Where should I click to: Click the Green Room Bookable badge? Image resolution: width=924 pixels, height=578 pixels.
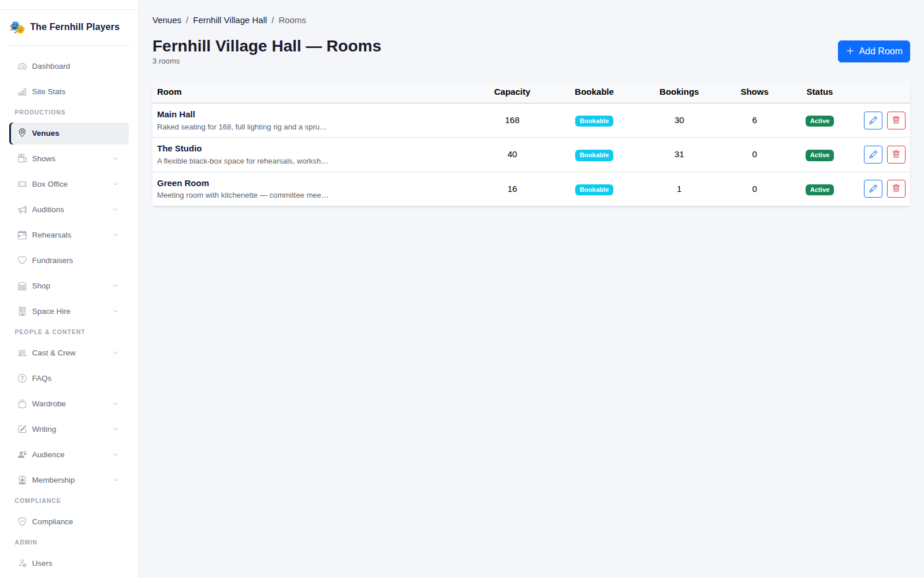(x=594, y=190)
